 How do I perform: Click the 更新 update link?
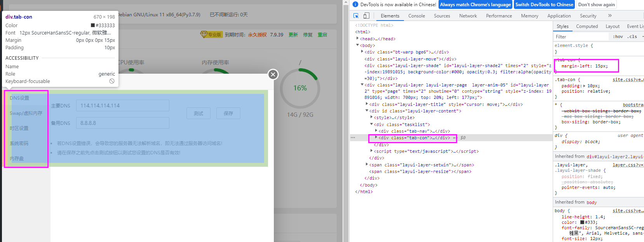point(293,35)
